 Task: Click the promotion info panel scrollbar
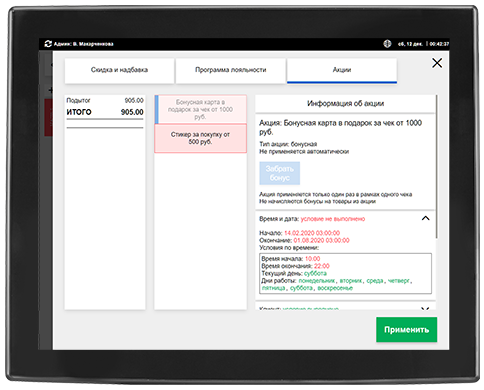click(x=436, y=167)
